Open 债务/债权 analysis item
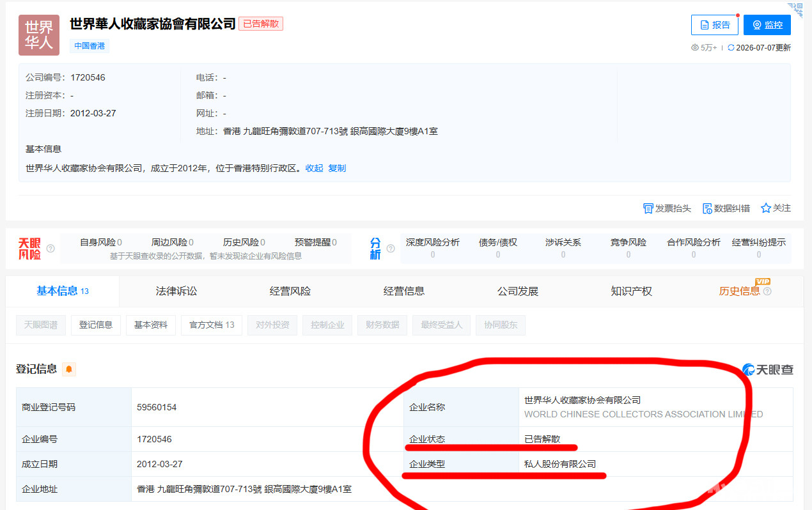 tap(498, 248)
